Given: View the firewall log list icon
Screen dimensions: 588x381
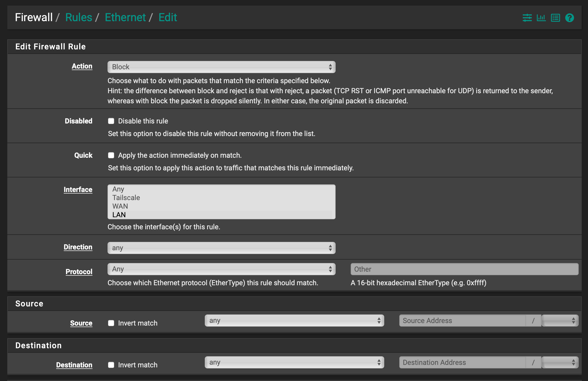Looking at the screenshot, I should [x=555, y=18].
